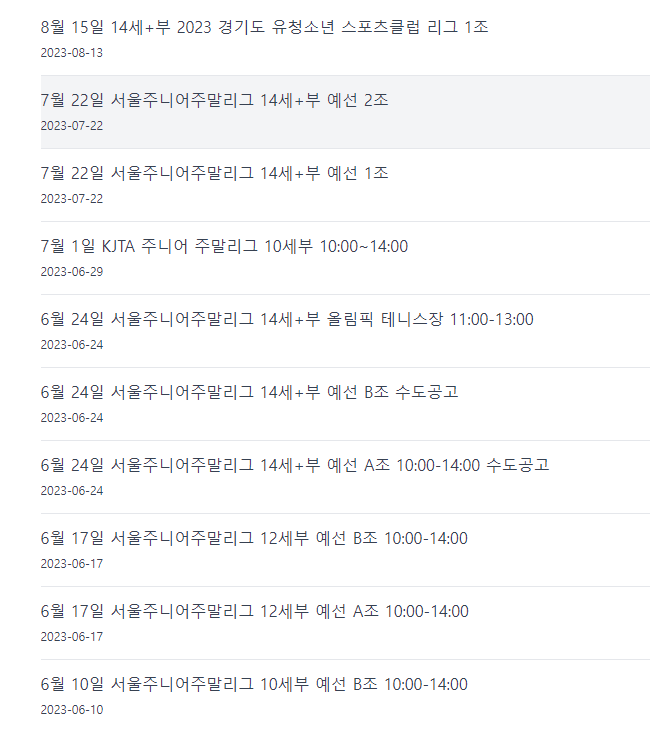The height and width of the screenshot is (745, 650).
Task: Open the 6월 24일 올림픽 테니스장 11:00-13:00 post
Action: pos(287,319)
